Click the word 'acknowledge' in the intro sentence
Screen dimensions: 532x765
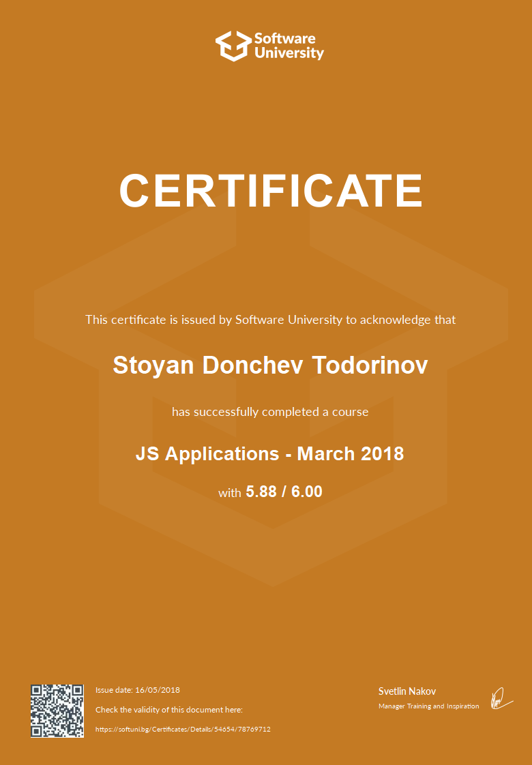pyautogui.click(x=396, y=319)
